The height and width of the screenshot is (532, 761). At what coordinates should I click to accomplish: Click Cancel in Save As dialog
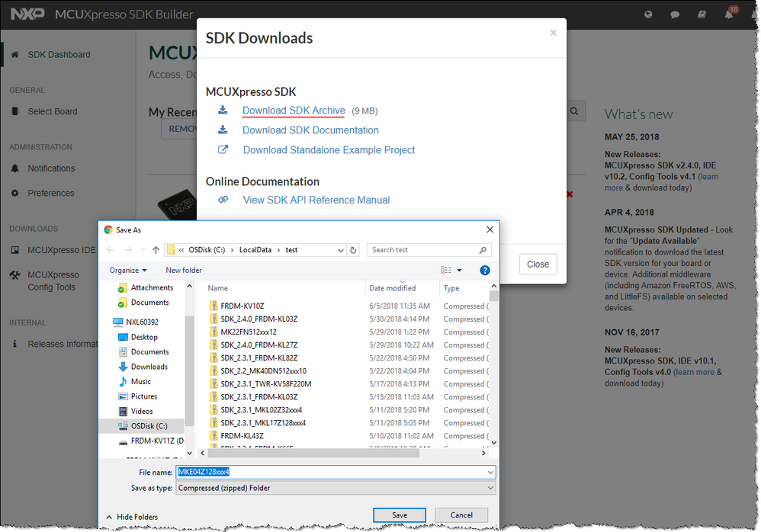461,515
